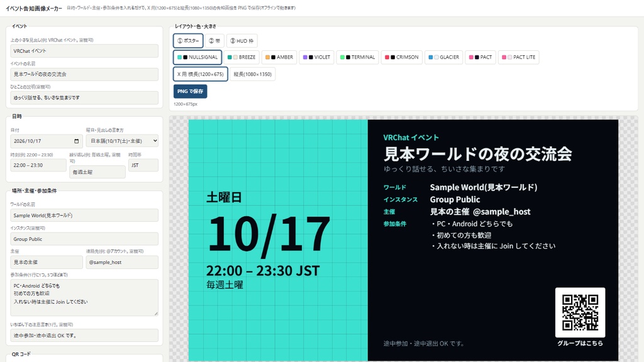Edit the small heading field VRChat イベント

tap(84, 51)
